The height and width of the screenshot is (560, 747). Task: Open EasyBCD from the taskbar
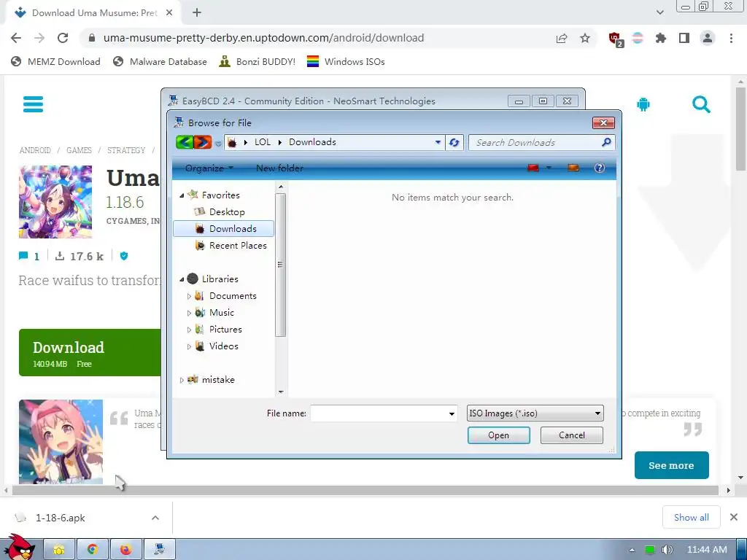[x=160, y=550]
